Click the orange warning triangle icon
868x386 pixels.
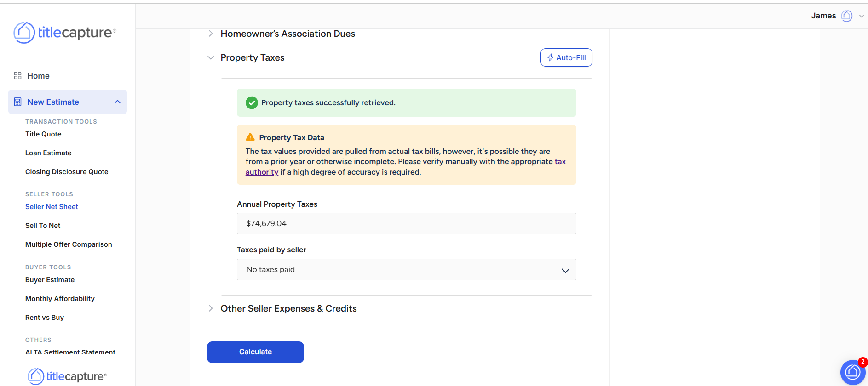click(x=250, y=137)
